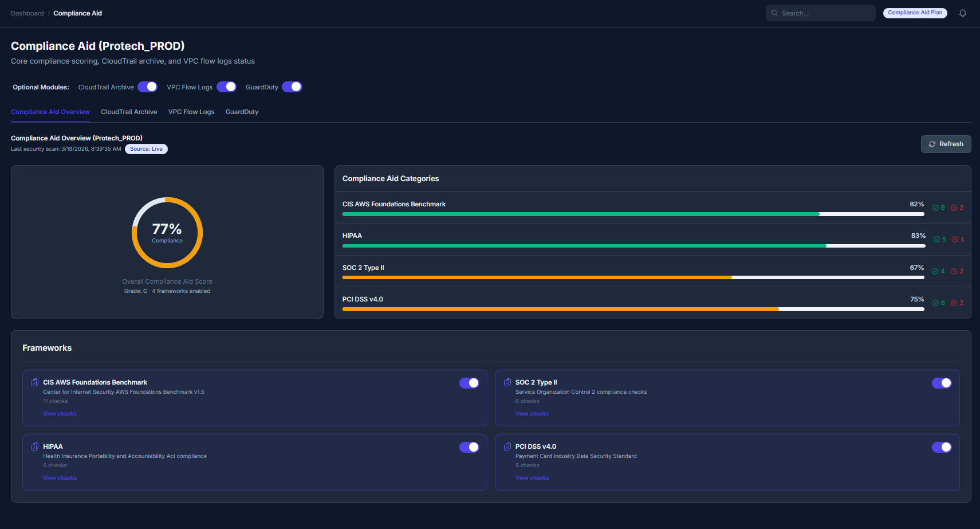This screenshot has width=980, height=529.
Task: Click the 77% compliance score gauge
Action: click(167, 233)
